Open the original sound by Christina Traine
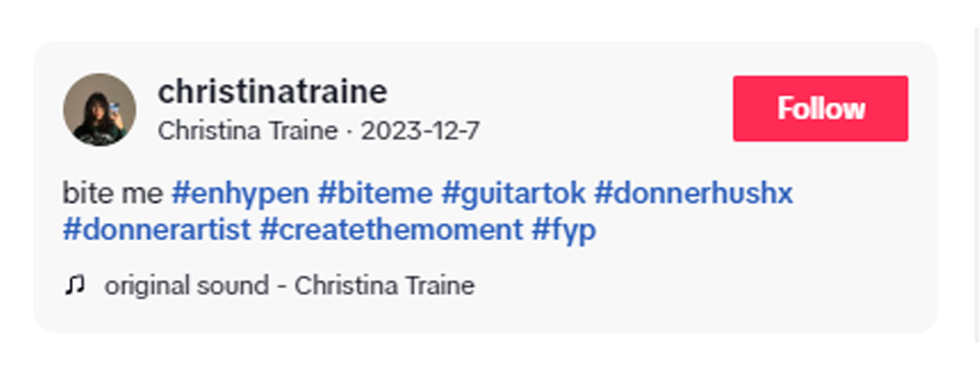The height and width of the screenshot is (370, 980). (290, 286)
